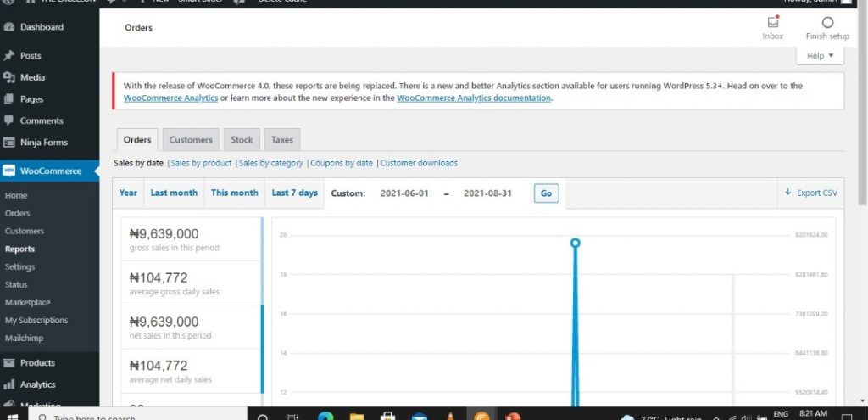Click the end date field 2021-08-31
The image size is (868, 420).
487,193
